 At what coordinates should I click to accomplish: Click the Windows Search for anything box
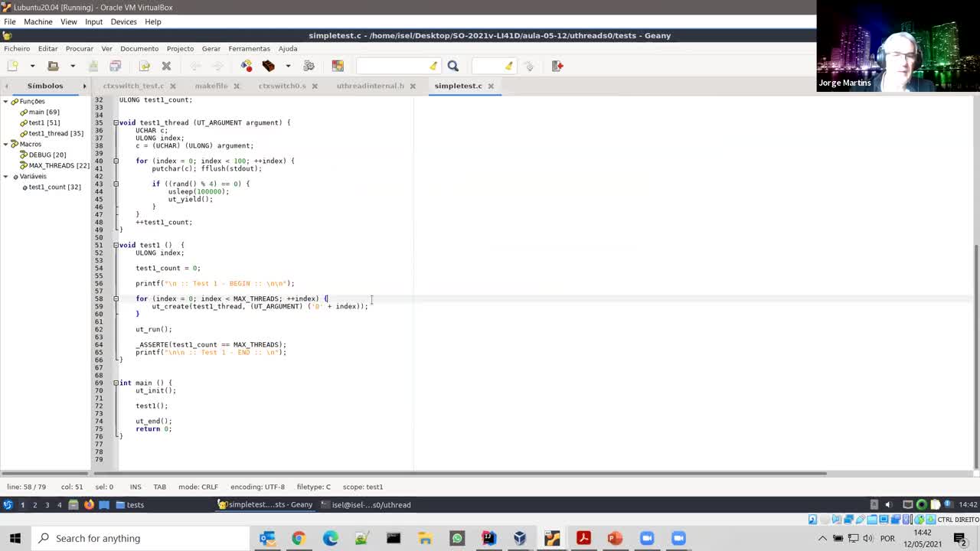click(140, 538)
